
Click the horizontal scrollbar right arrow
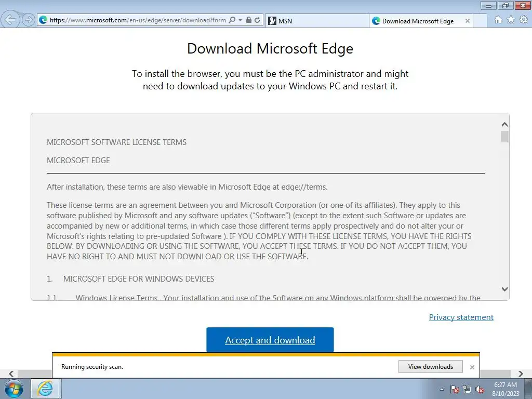(x=521, y=374)
